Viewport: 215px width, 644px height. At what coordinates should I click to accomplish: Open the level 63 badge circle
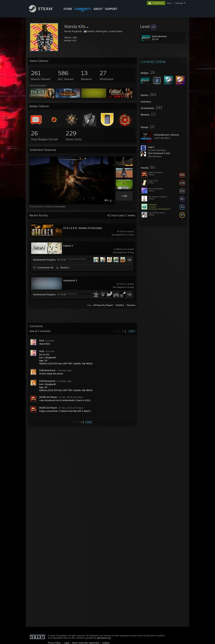click(154, 27)
